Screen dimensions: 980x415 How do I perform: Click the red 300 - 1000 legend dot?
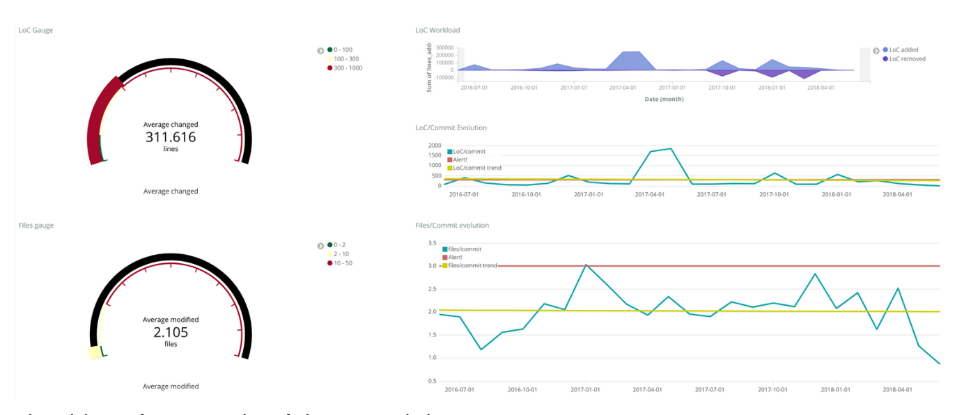click(329, 68)
